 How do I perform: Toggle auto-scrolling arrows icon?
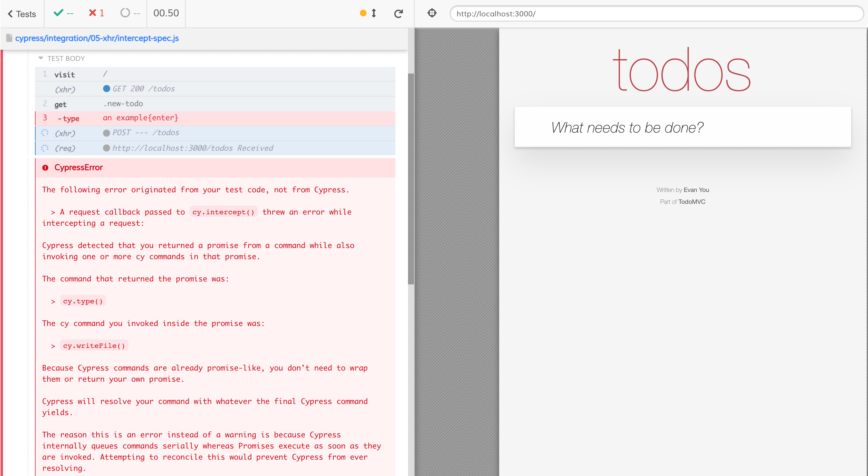(374, 13)
